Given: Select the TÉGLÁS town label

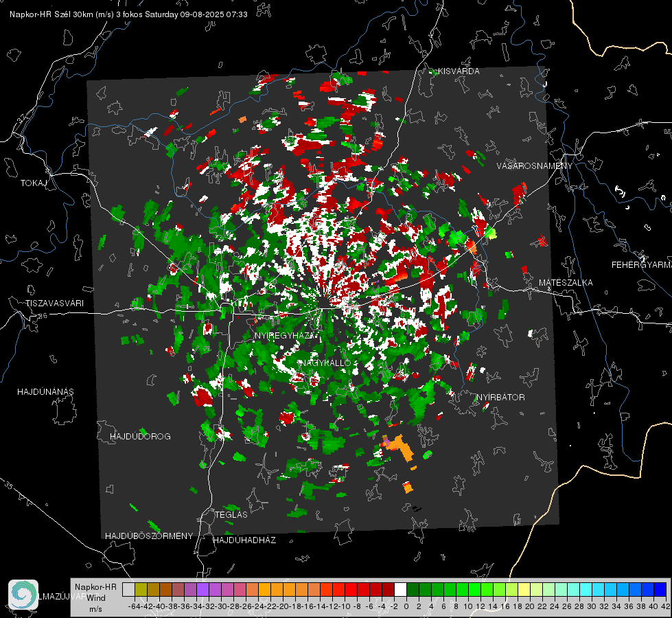Looking at the screenshot, I should (231, 514).
